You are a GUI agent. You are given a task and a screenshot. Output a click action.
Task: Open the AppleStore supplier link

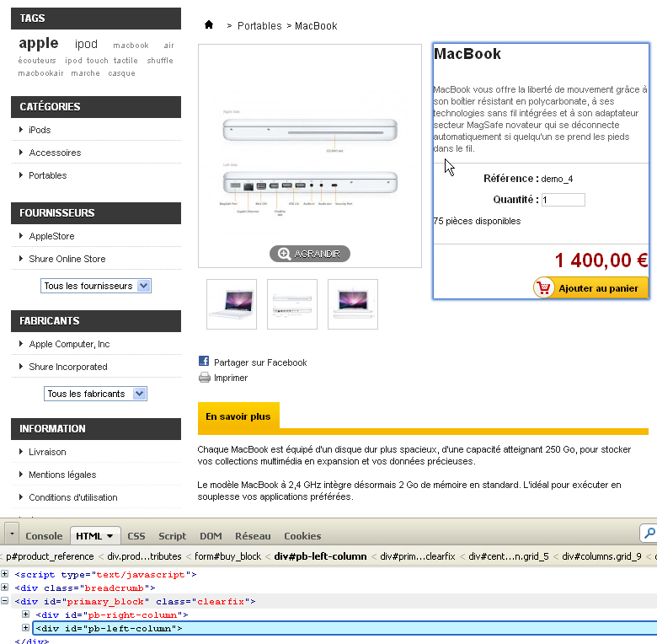click(51, 236)
